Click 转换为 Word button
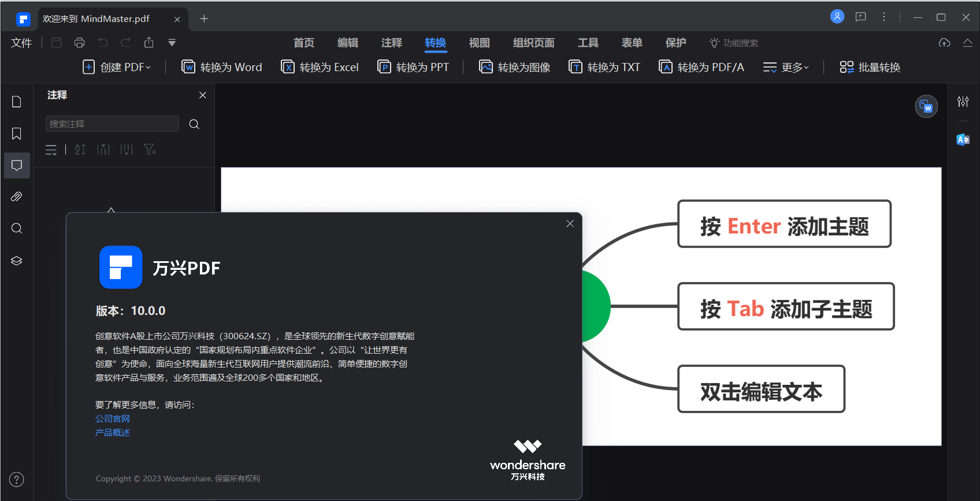Viewport: 980px width, 501px height. [222, 67]
